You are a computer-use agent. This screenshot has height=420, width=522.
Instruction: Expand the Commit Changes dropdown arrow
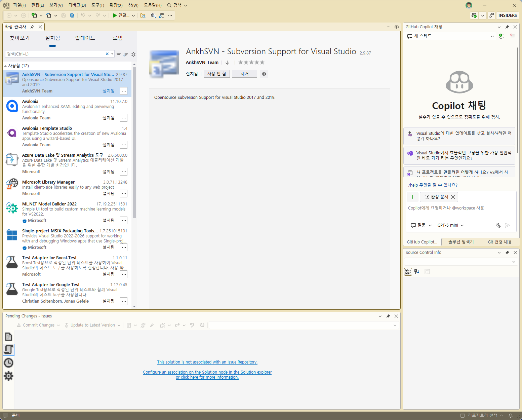[58, 326]
